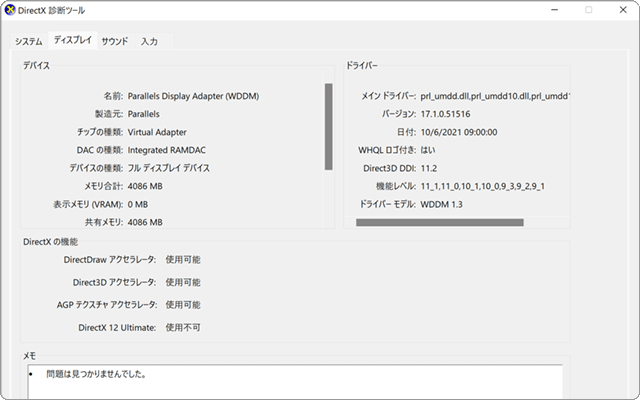Click the デバイス group heading
The image size is (640, 400).
click(x=36, y=65)
